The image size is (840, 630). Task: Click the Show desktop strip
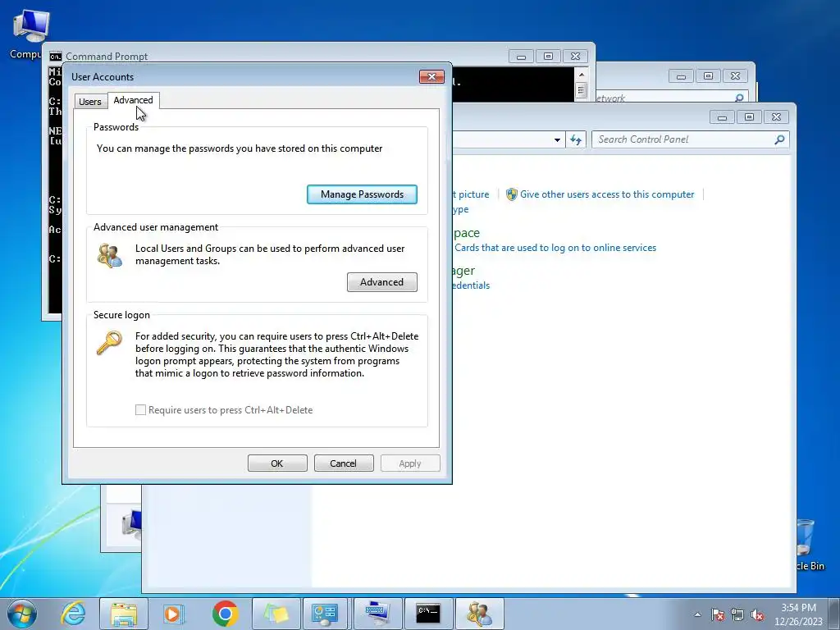[x=833, y=614]
